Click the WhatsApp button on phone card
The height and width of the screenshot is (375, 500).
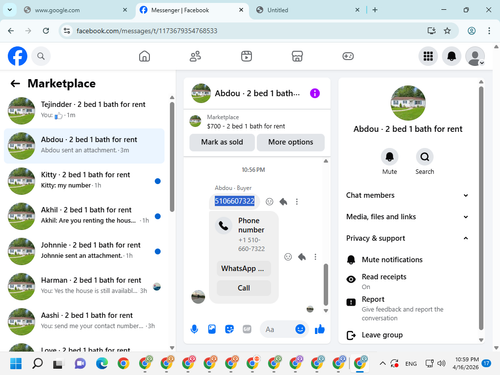(x=244, y=268)
